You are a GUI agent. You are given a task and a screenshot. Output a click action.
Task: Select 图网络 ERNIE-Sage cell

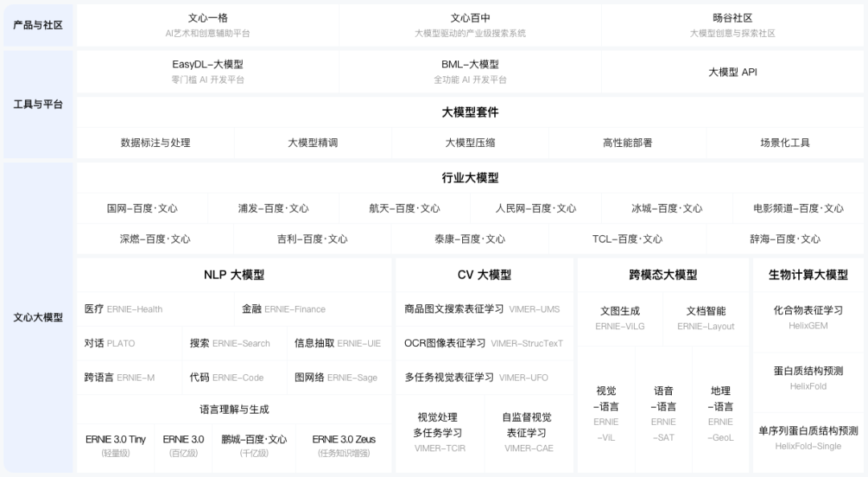339,378
